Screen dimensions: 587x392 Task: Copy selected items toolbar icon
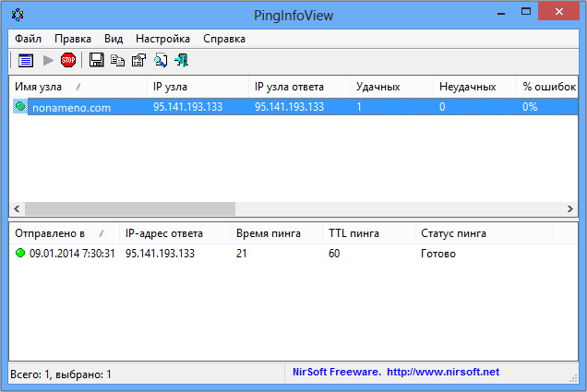click(117, 60)
